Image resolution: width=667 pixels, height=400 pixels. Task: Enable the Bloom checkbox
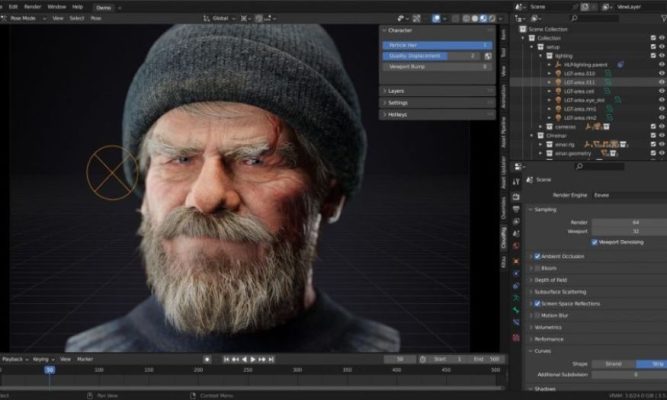pos(537,268)
